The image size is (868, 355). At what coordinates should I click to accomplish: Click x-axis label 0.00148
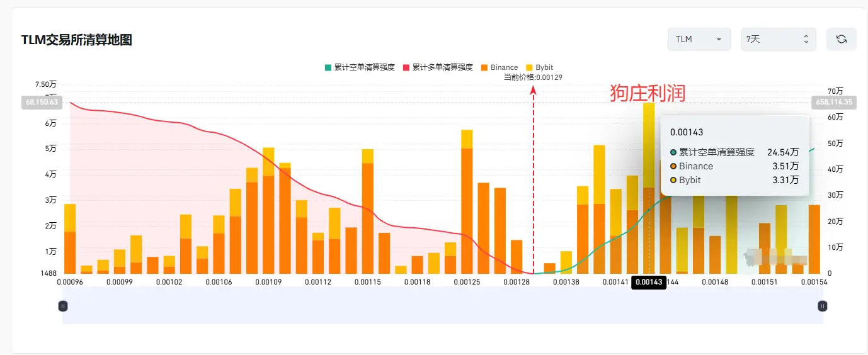point(715,282)
